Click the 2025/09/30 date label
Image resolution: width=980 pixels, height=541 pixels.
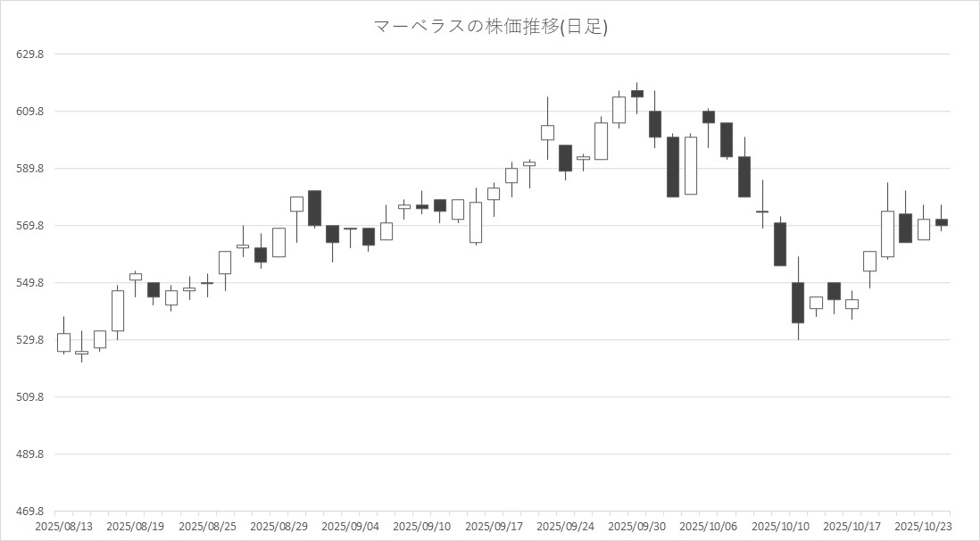click(636, 527)
